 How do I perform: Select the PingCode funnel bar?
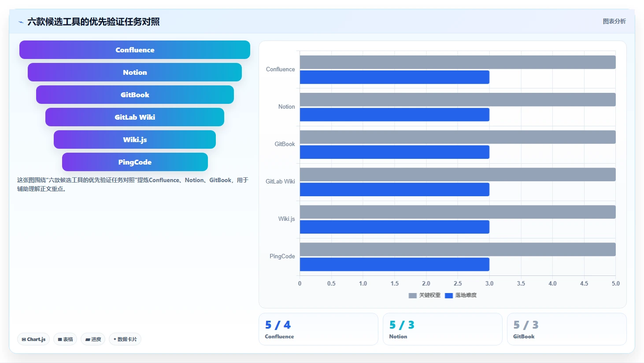coord(135,162)
